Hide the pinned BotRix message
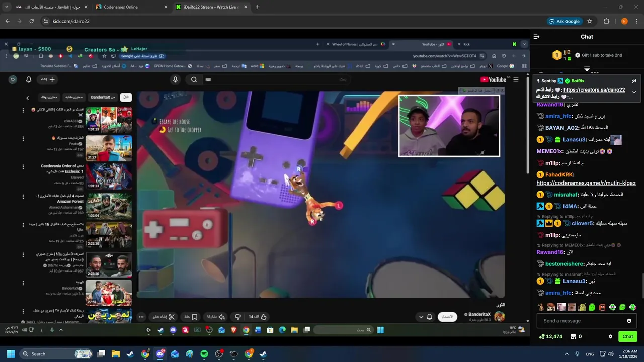This screenshot has width=644, height=362. pos(634,81)
